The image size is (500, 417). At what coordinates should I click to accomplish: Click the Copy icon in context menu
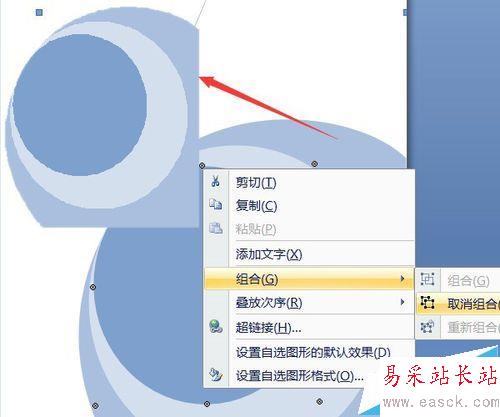pyautogui.click(x=216, y=204)
